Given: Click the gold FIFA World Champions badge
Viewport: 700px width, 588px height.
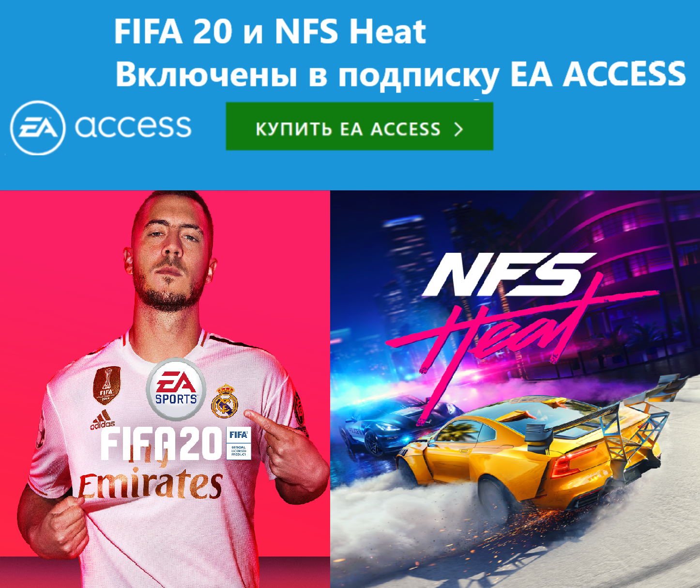Looking at the screenshot, I should pyautogui.click(x=106, y=385).
